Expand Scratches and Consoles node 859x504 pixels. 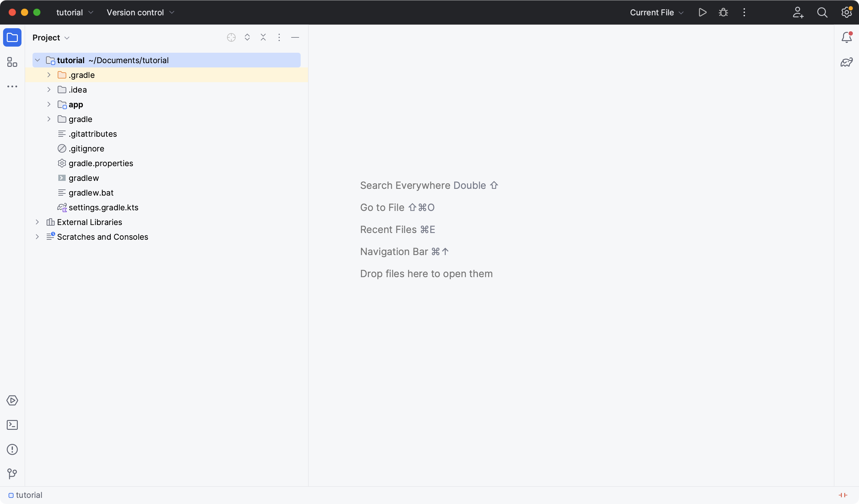(37, 237)
